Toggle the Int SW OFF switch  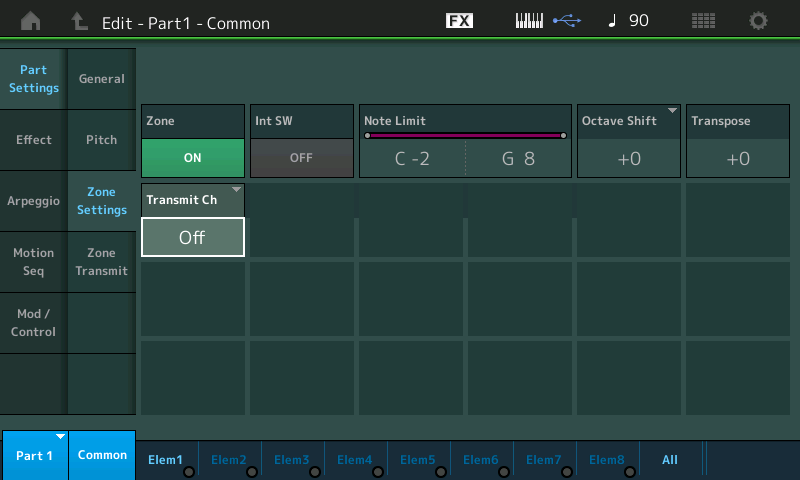pos(301,158)
